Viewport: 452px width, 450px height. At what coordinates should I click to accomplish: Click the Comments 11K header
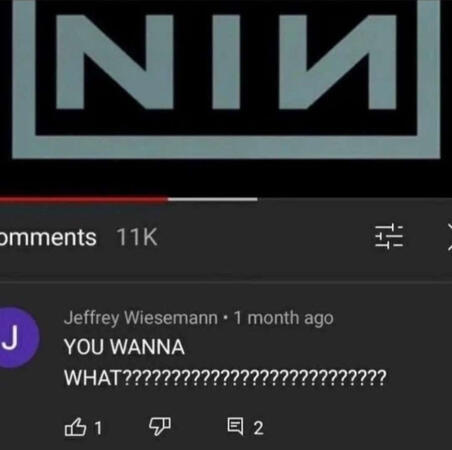click(78, 237)
